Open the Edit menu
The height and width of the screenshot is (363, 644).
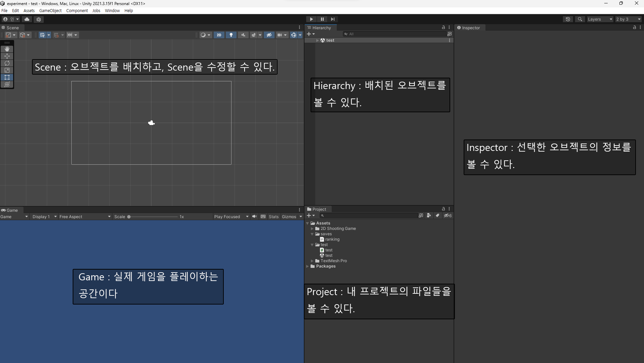click(15, 10)
